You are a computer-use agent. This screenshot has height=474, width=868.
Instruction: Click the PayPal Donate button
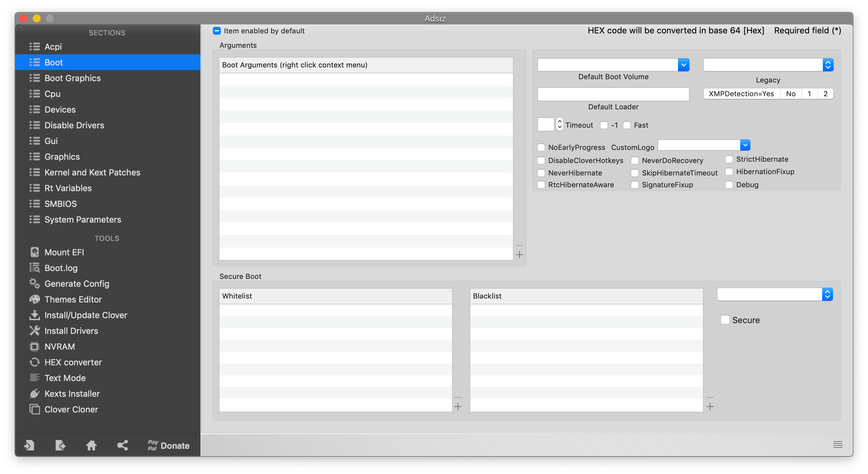click(x=168, y=445)
